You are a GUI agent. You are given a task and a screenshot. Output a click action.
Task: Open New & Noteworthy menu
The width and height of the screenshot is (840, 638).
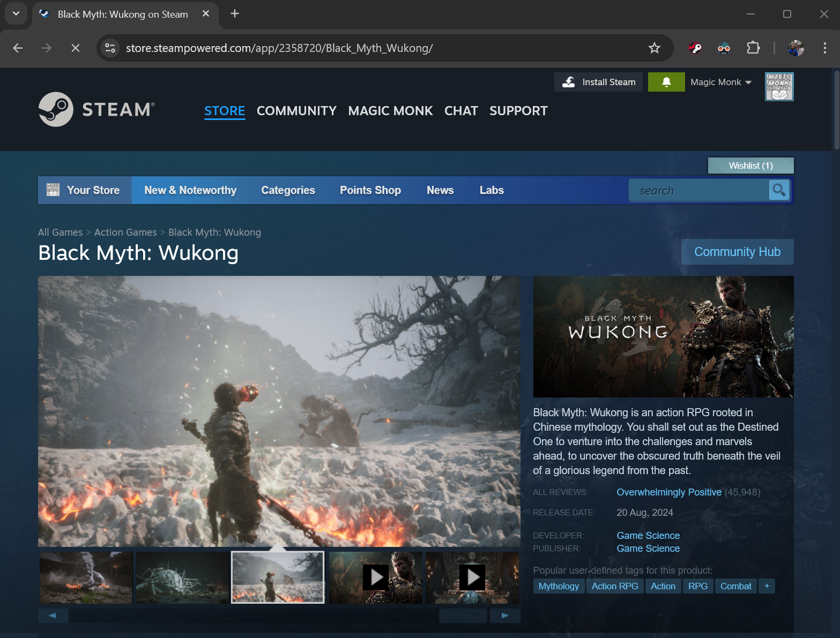tap(190, 190)
